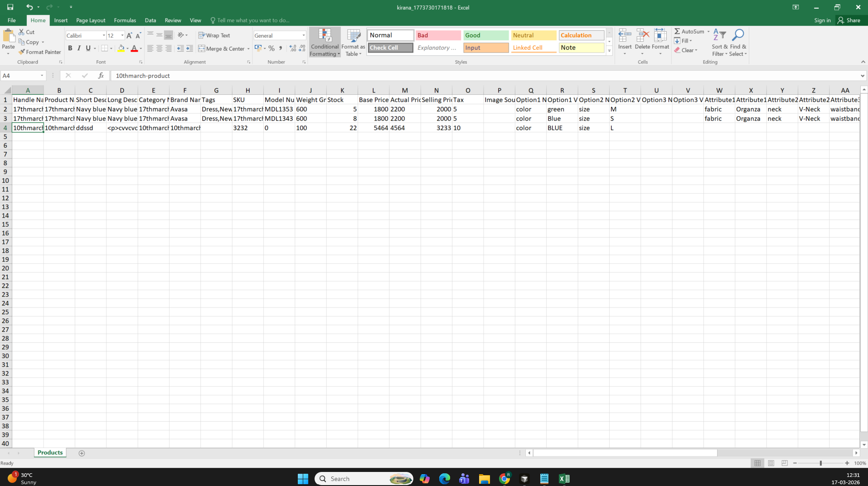Decrease decimal places
868x486 pixels.
coord(302,49)
